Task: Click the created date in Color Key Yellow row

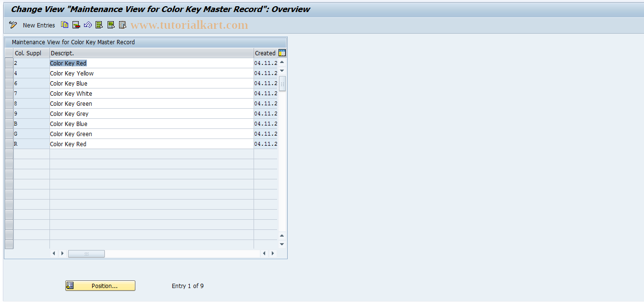Action: (266, 73)
